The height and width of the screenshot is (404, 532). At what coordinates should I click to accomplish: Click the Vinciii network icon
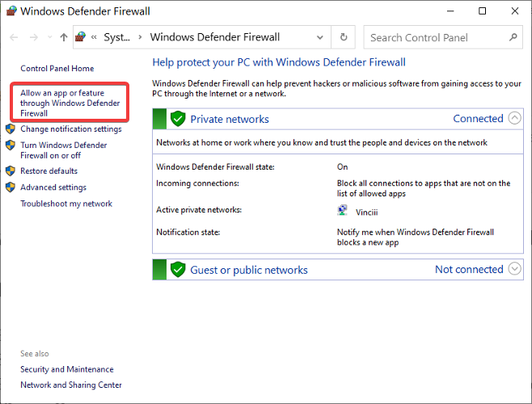pos(342,210)
